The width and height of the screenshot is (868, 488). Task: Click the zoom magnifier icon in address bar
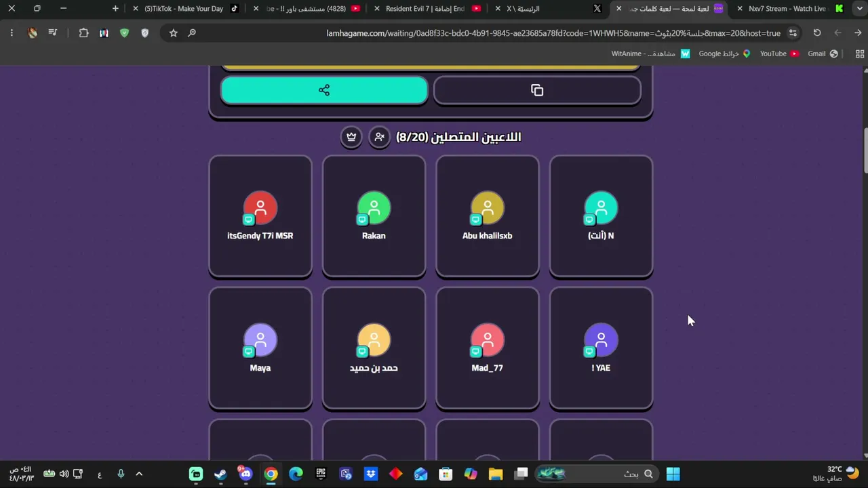point(192,33)
